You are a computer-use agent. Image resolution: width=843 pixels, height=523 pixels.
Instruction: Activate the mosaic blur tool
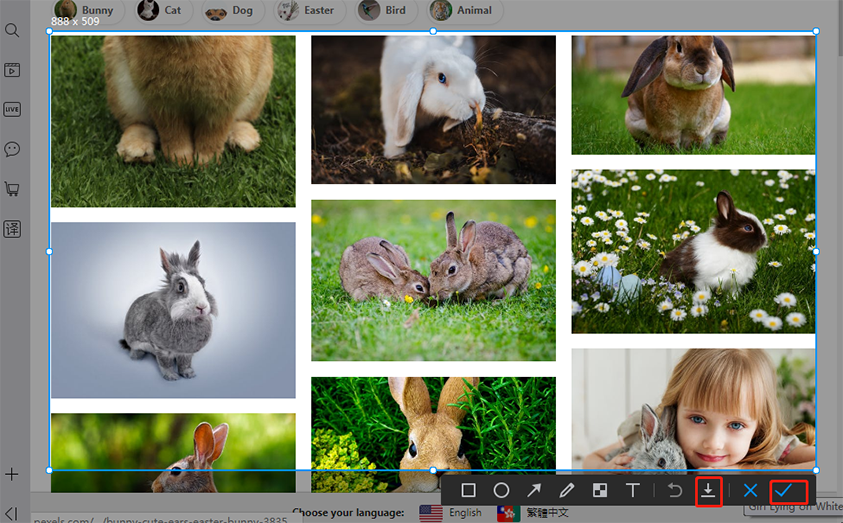click(x=600, y=491)
